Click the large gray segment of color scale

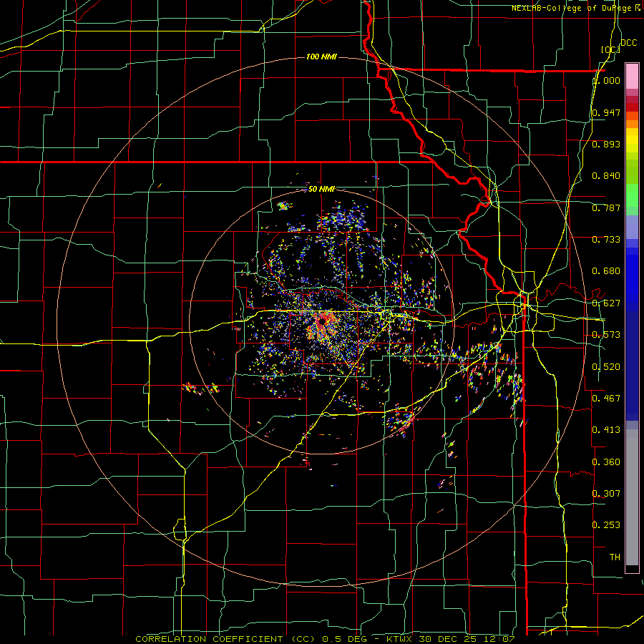[632, 497]
